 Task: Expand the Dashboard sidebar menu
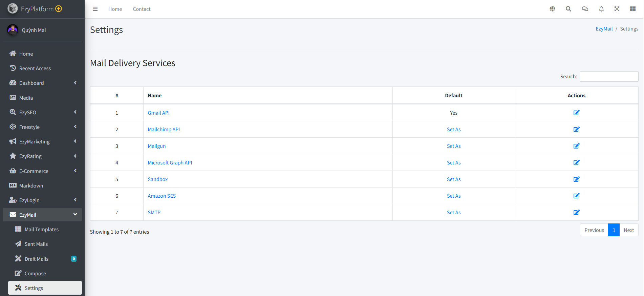tap(42, 83)
